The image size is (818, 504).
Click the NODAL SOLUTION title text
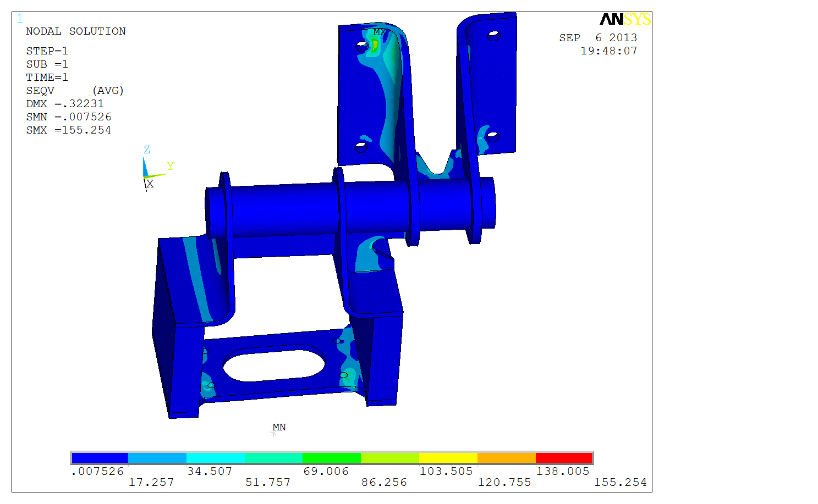76,31
